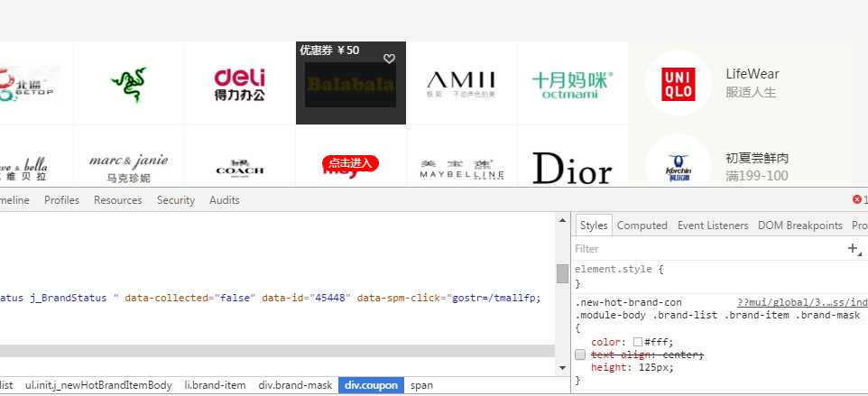Viewport: 868px width, 396px height.
Task: Open the Resources devtools tab
Action: tap(118, 200)
